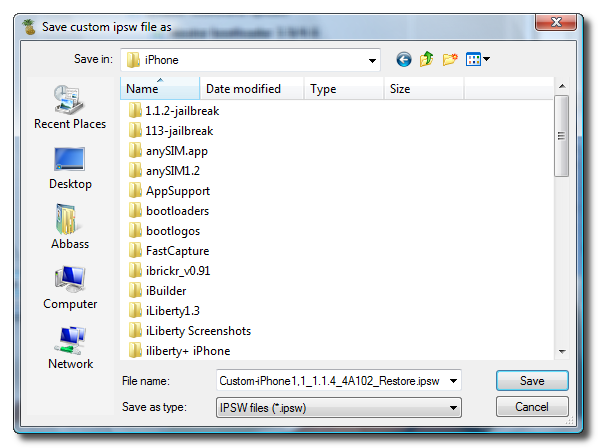Click the 'FastCapture' folder name
The image size is (598, 448).
pyautogui.click(x=177, y=251)
